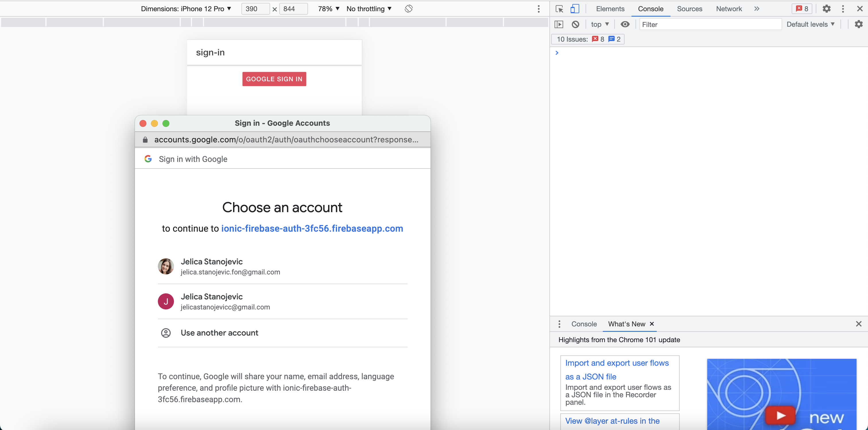Click the person icon for Use another account

166,333
